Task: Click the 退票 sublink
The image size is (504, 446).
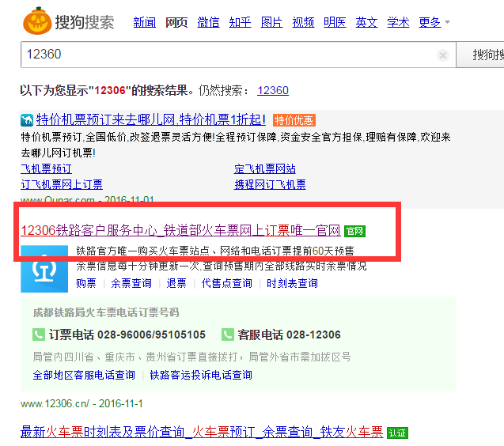Action: point(176,283)
